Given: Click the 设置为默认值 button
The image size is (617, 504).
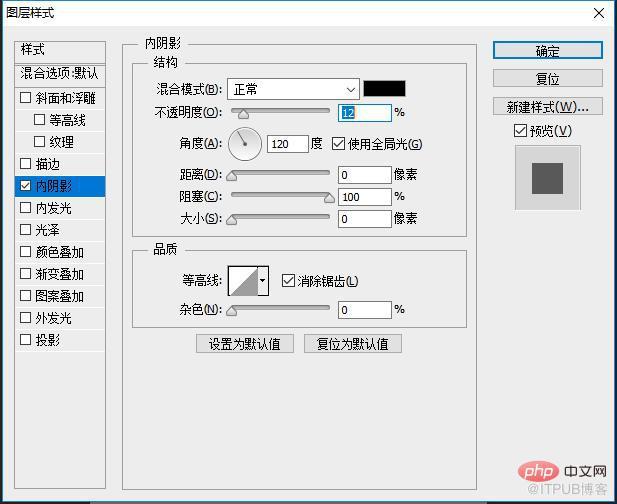Looking at the screenshot, I should pos(245,344).
